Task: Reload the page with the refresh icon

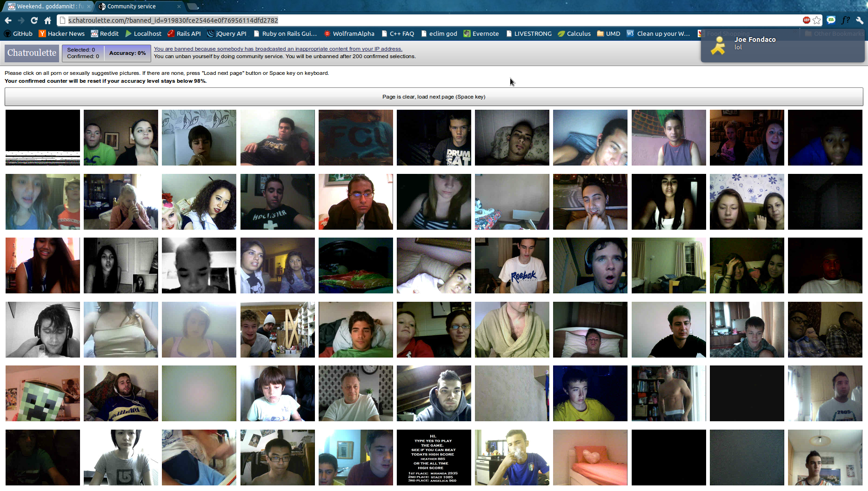Action: (34, 20)
